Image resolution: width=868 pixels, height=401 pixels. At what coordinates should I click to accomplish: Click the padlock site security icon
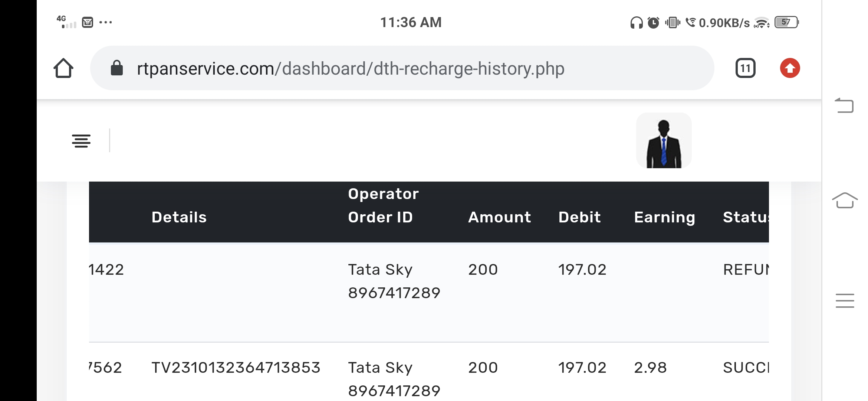coord(117,68)
